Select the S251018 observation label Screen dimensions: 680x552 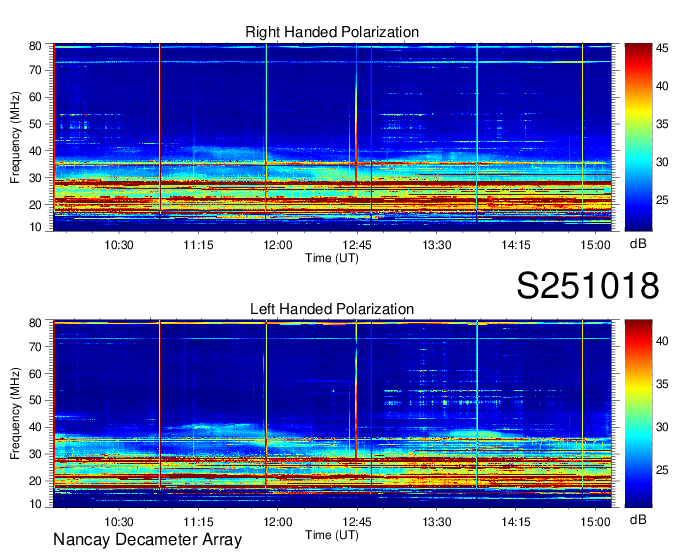587,286
